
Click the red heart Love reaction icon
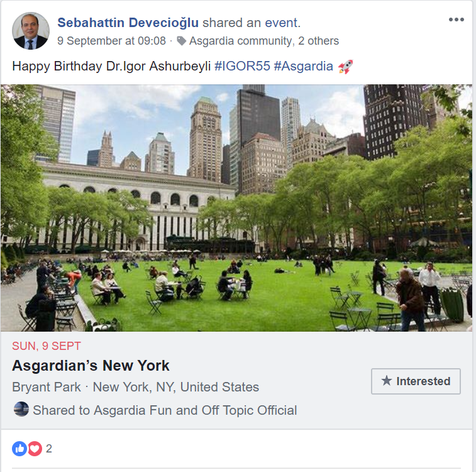point(35,449)
